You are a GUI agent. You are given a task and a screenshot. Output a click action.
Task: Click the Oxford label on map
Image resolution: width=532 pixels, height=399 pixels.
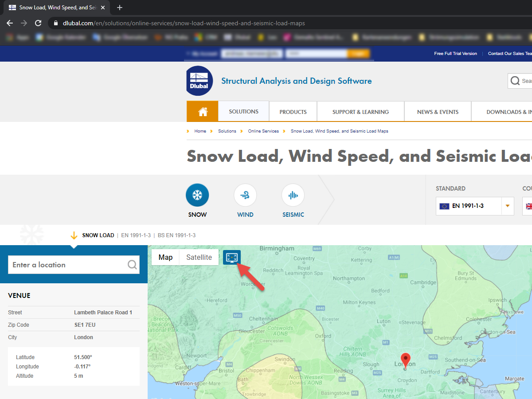point(323,336)
